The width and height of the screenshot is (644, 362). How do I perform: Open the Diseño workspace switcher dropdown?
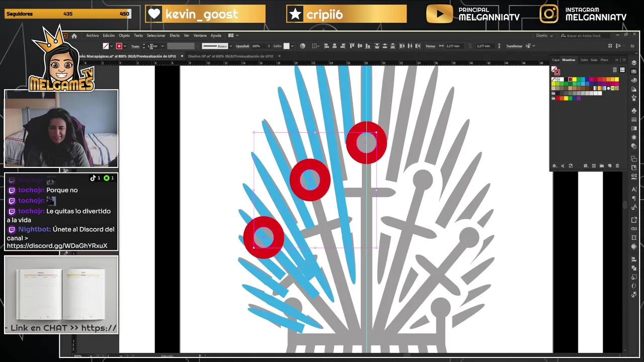pyautogui.click(x=544, y=36)
